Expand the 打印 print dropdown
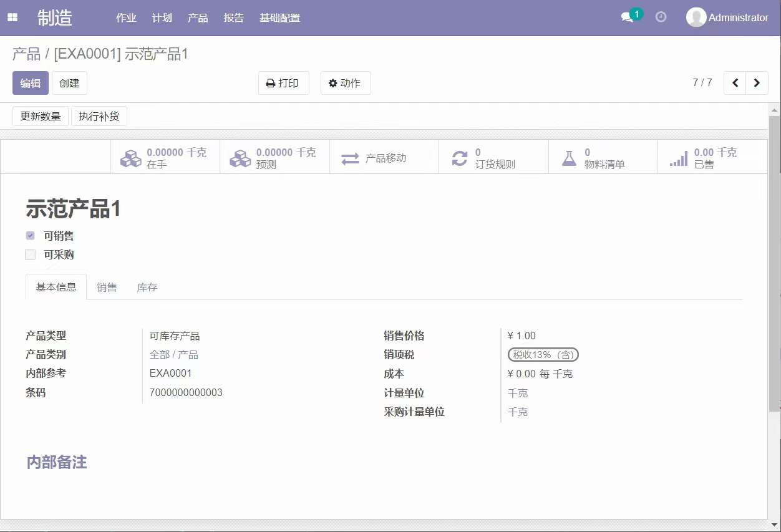Screen dimensions: 781x532 tap(283, 83)
